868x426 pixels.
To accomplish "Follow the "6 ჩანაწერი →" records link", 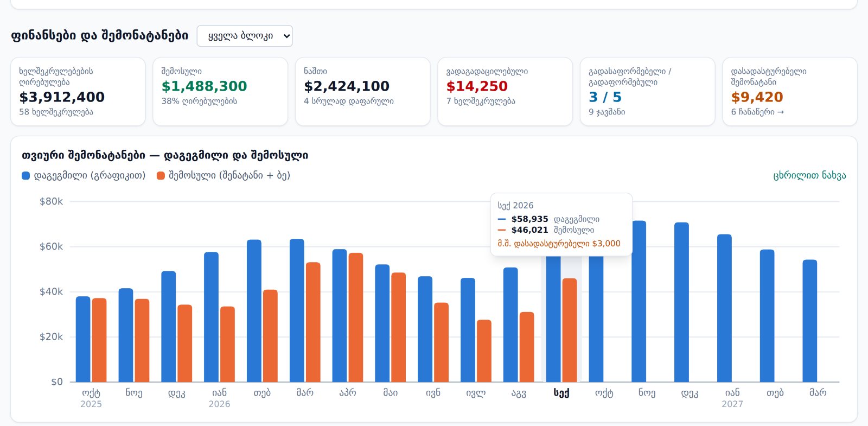I will pos(757,112).
